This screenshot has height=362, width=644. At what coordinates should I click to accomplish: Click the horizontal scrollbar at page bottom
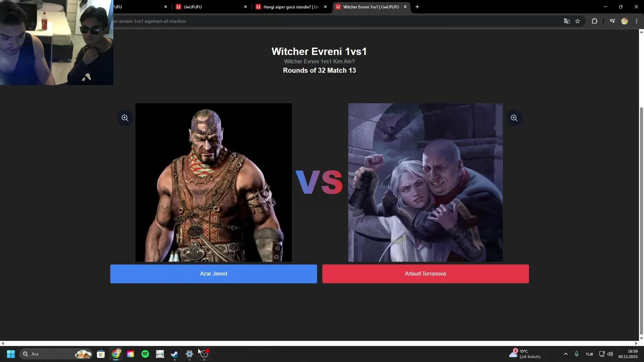pyautogui.click(x=320, y=343)
